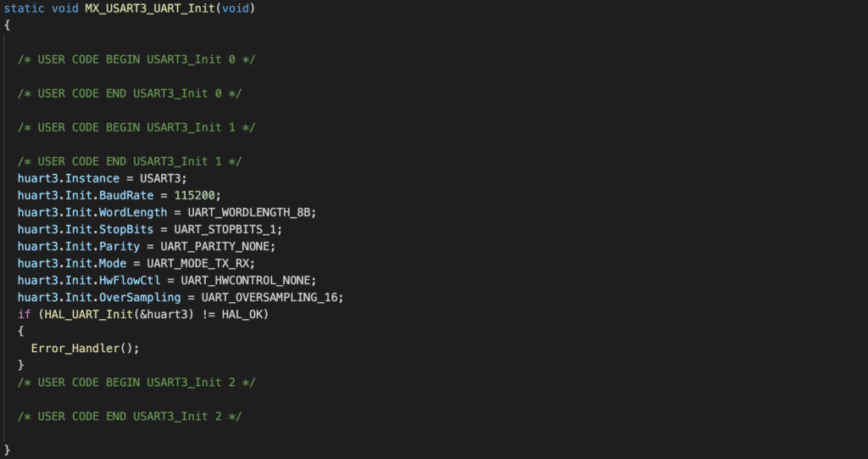Click the 'static' keyword on first line

(x=24, y=8)
